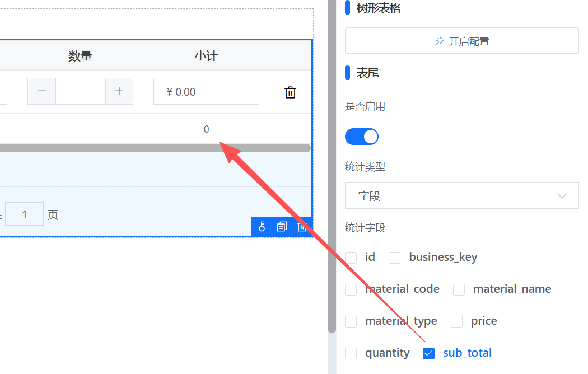
Task: Click the plus button in quantity stepper
Action: point(119,91)
